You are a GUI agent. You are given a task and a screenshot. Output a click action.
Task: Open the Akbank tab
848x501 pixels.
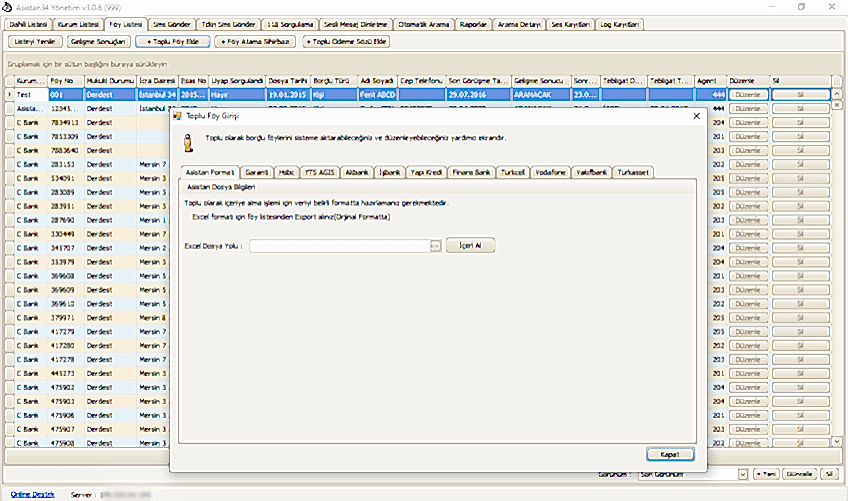click(x=357, y=172)
